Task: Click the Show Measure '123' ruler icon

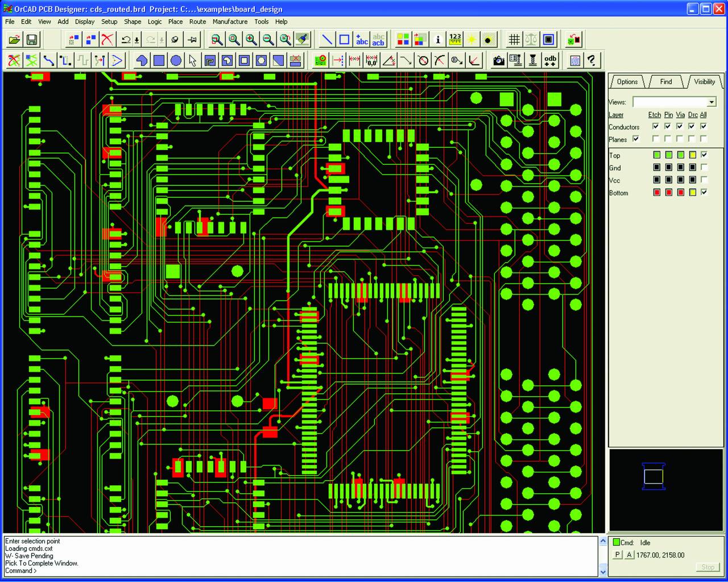Action: [455, 39]
